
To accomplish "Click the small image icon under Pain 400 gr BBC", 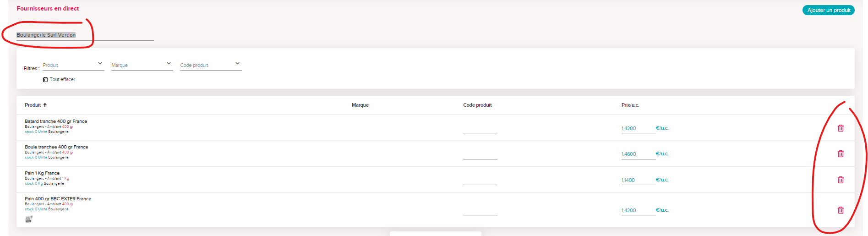I will pos(29,219).
